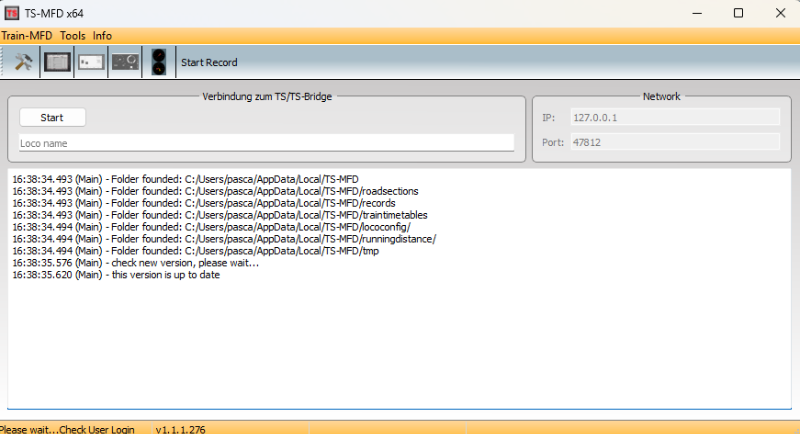Click the black dual-gauge toolbar icon

pyautogui.click(x=158, y=62)
